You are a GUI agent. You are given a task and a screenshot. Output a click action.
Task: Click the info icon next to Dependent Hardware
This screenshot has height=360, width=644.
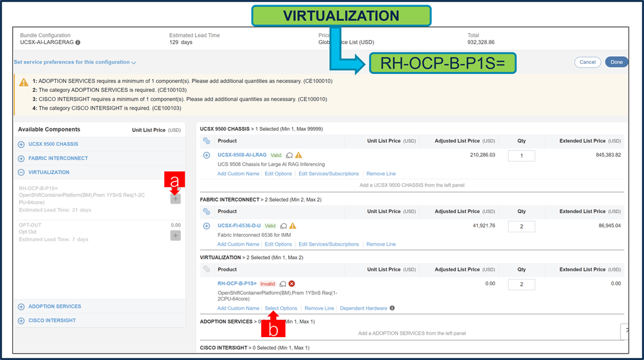tap(392, 308)
